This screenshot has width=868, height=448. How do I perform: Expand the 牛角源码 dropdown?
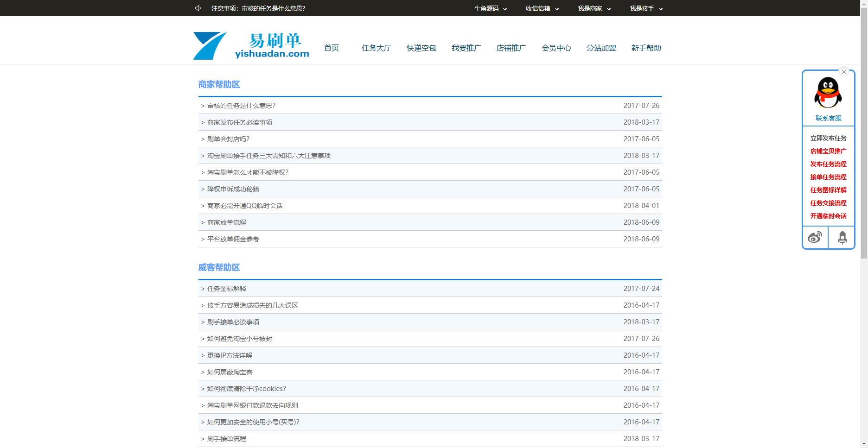tap(490, 8)
